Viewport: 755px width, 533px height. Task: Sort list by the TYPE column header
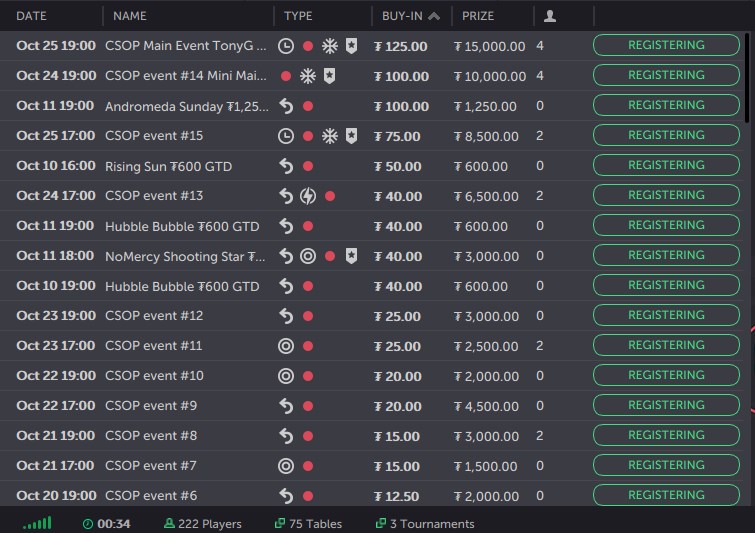298,16
